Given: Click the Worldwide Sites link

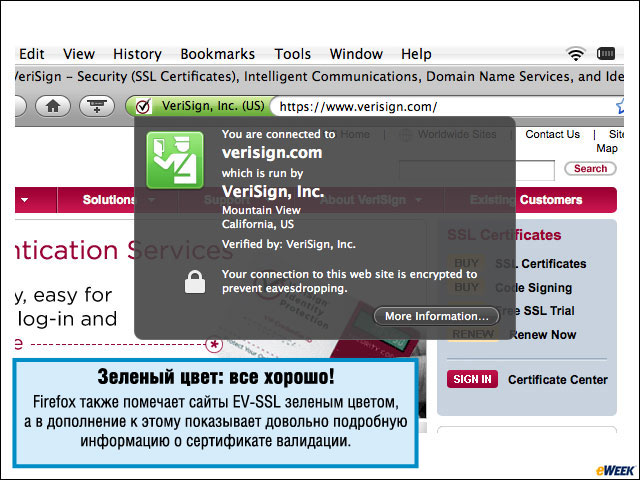Looking at the screenshot, I should 457,134.
